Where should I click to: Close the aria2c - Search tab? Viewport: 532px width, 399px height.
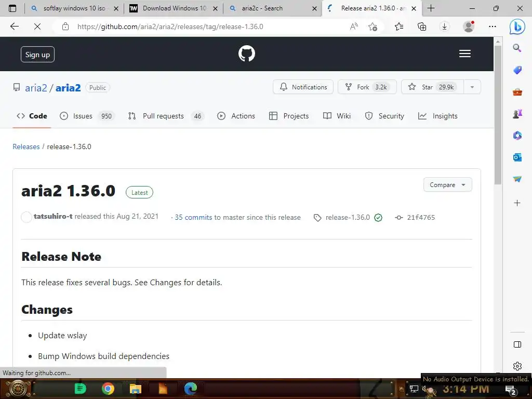pyautogui.click(x=314, y=8)
